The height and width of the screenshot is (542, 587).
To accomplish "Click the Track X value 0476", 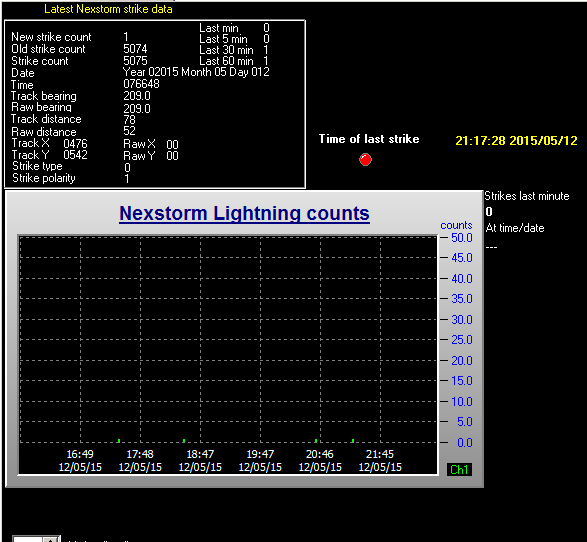I will (x=75, y=144).
